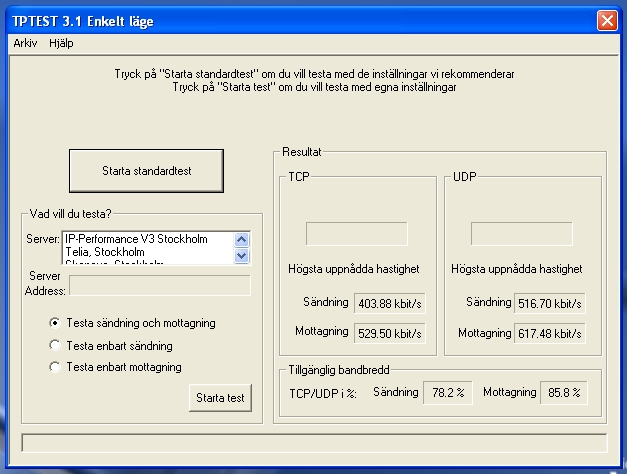
Task: Close the TPTEST window
Action: [x=607, y=20]
